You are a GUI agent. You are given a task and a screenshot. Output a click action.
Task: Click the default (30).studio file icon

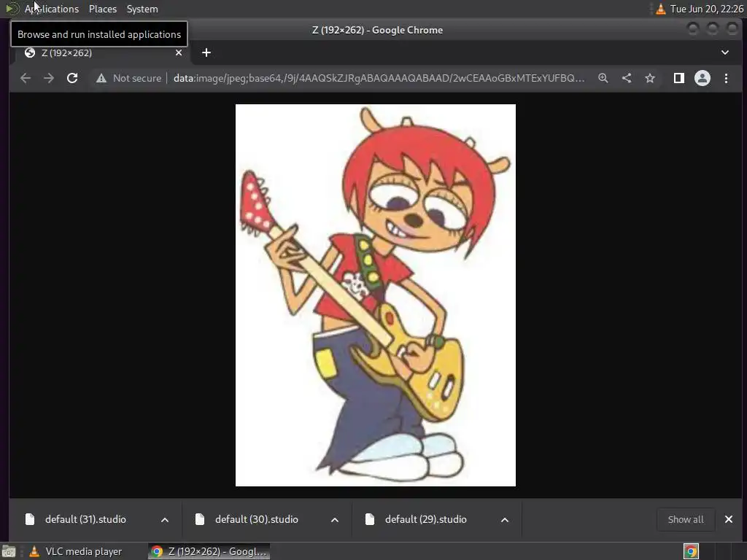click(x=200, y=519)
